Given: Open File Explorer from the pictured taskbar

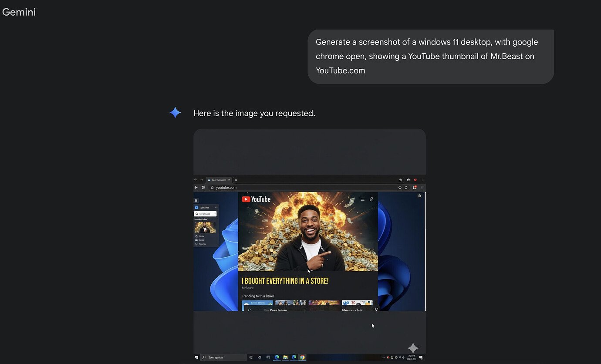Looking at the screenshot, I should click(285, 357).
